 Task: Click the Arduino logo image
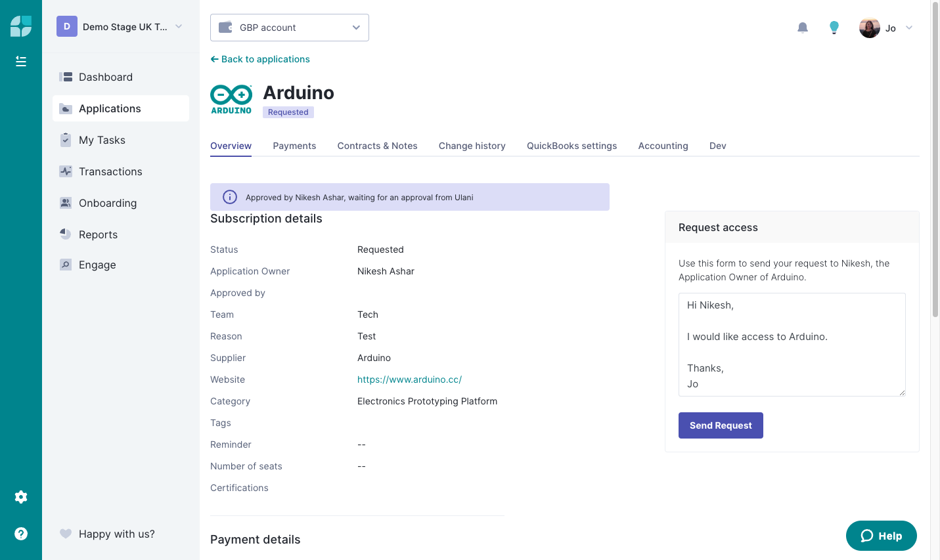[231, 100]
